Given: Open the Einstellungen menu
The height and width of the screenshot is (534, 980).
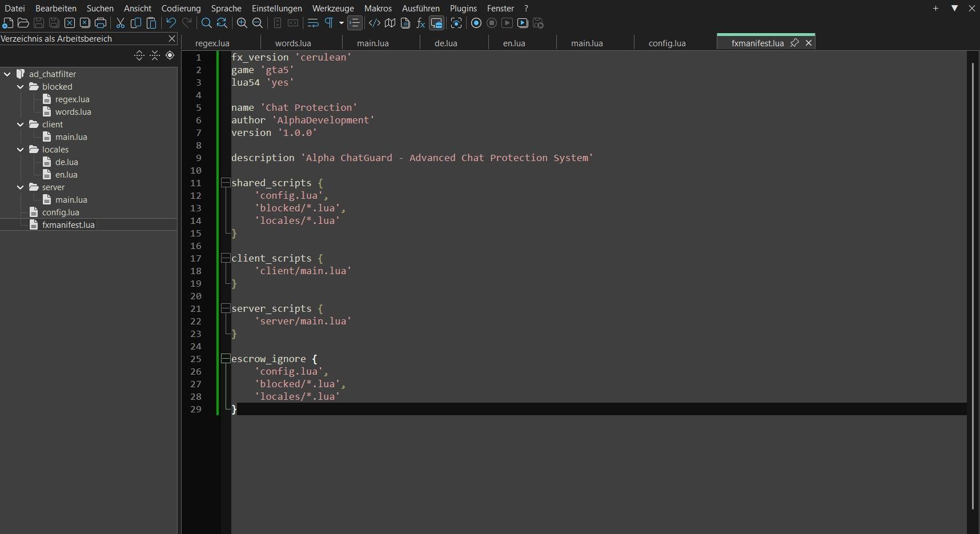Looking at the screenshot, I should coord(277,8).
